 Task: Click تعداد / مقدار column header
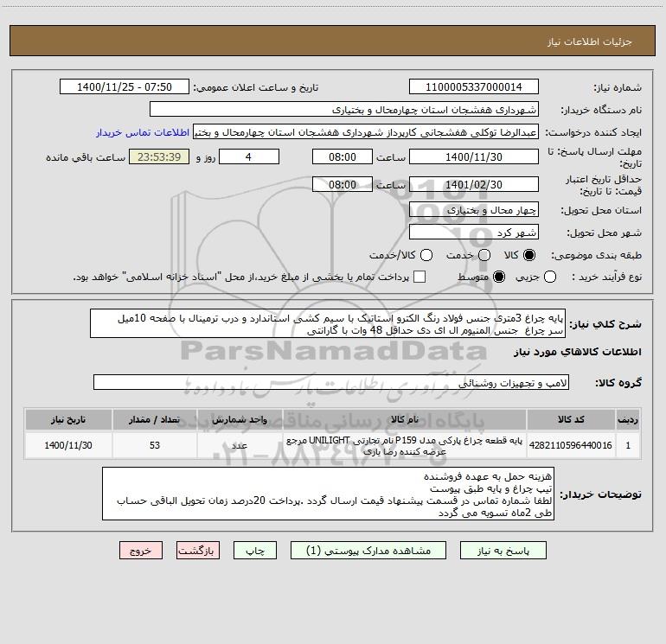[155, 419]
